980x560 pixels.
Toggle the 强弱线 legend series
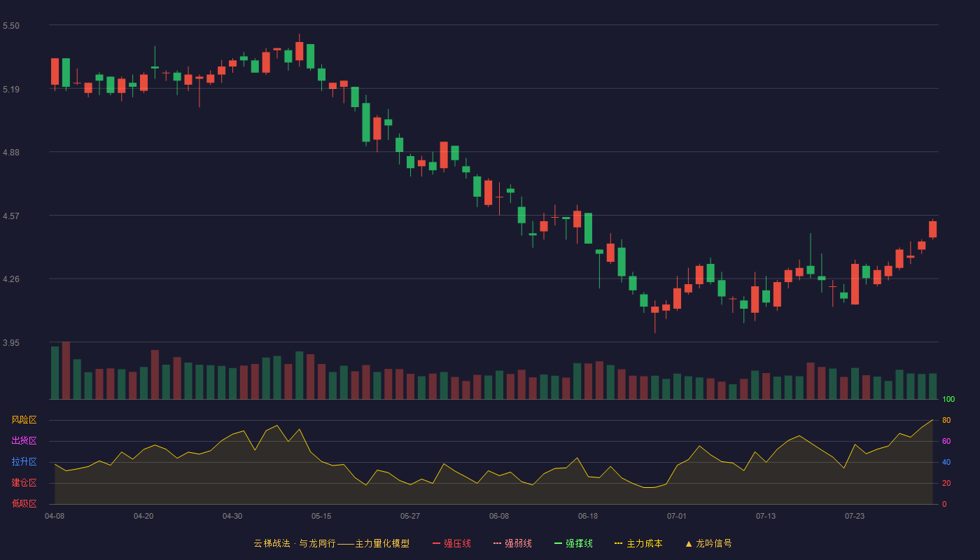point(512,543)
